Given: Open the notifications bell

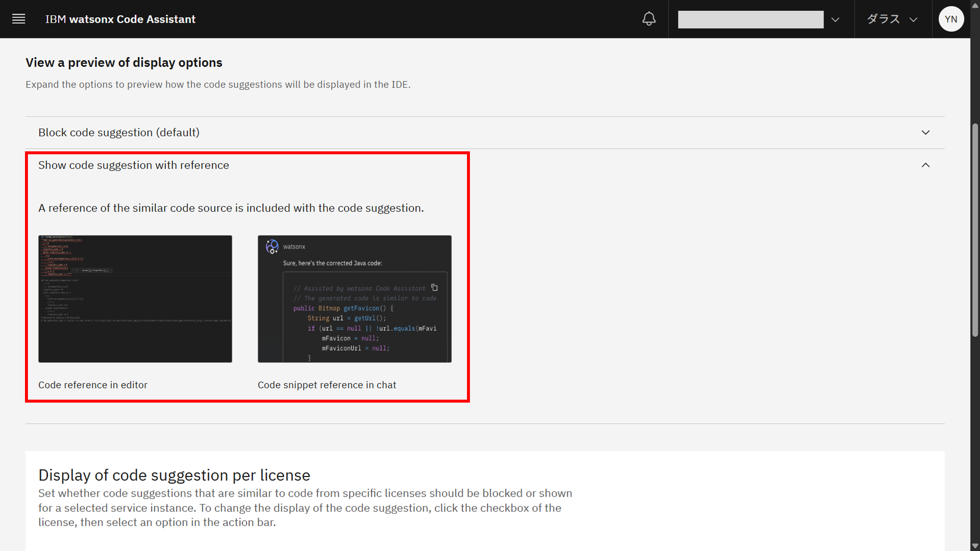Looking at the screenshot, I should pos(649,19).
